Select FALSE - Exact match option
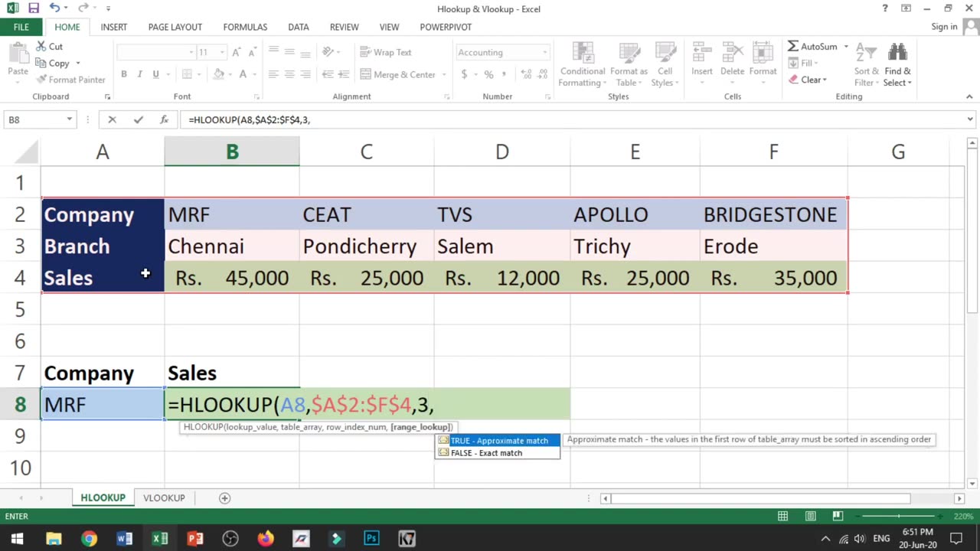Screen dimensions: 980x551 498,452
